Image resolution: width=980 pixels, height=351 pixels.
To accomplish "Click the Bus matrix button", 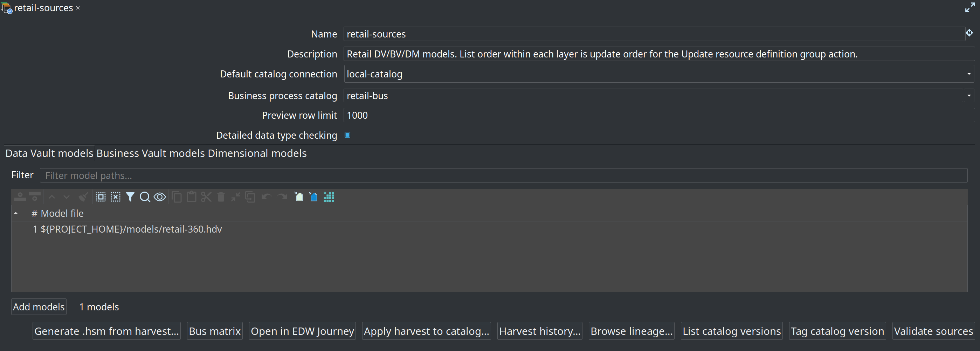I will [215, 331].
